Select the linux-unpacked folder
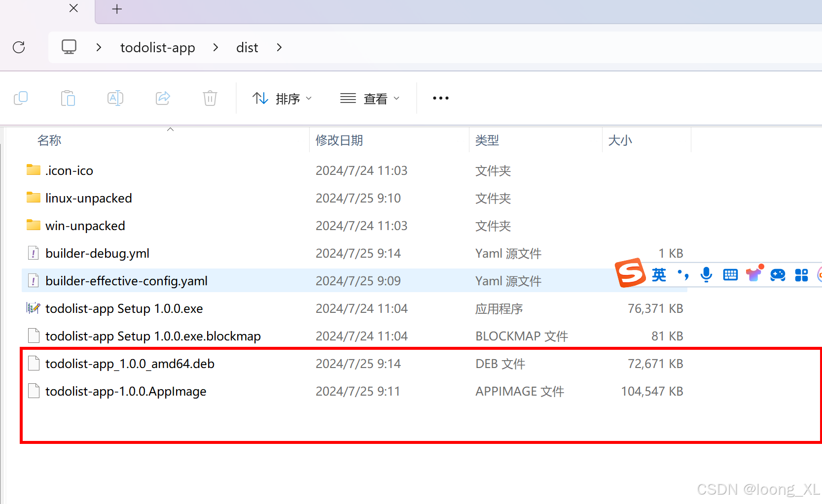The width and height of the screenshot is (822, 504). (89, 198)
